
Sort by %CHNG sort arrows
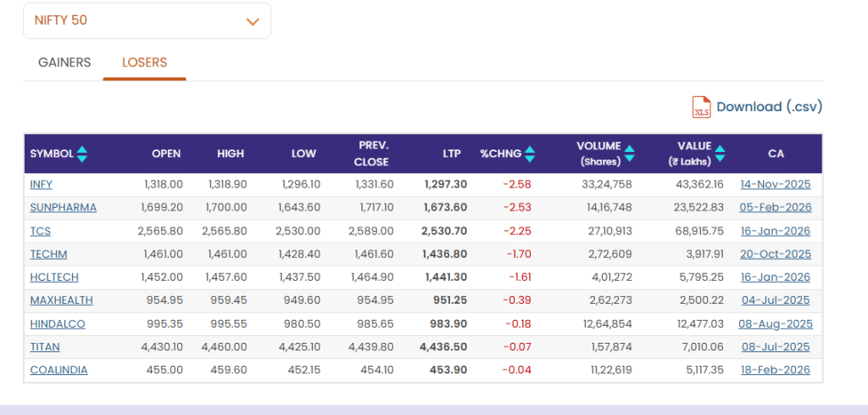pos(530,154)
